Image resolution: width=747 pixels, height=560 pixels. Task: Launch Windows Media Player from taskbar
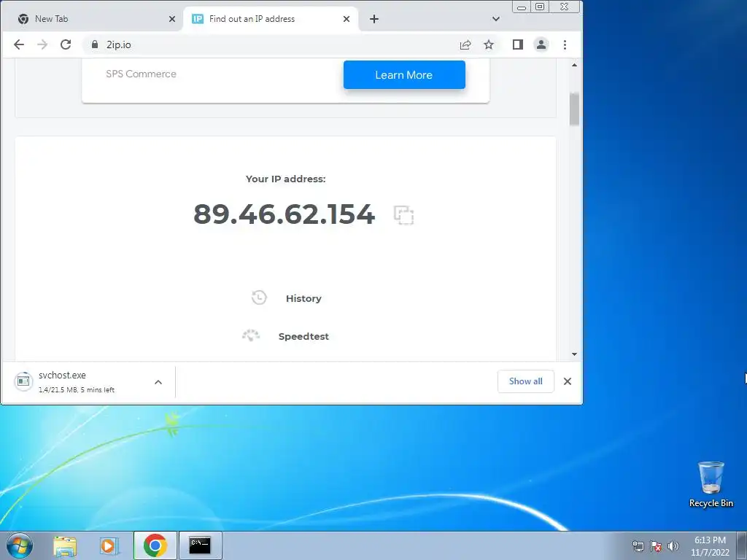[x=109, y=545]
